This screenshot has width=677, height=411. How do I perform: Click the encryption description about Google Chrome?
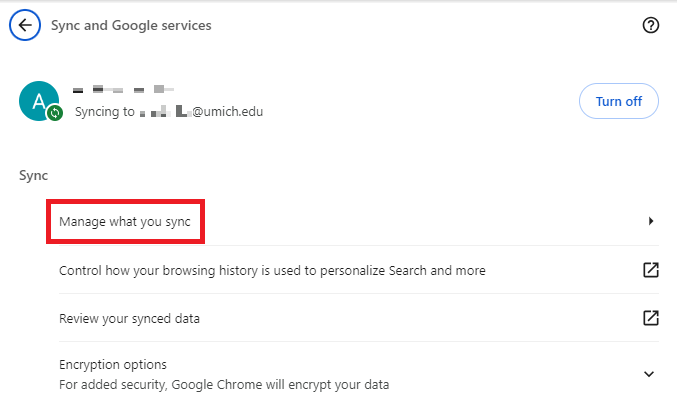pyautogui.click(x=224, y=384)
